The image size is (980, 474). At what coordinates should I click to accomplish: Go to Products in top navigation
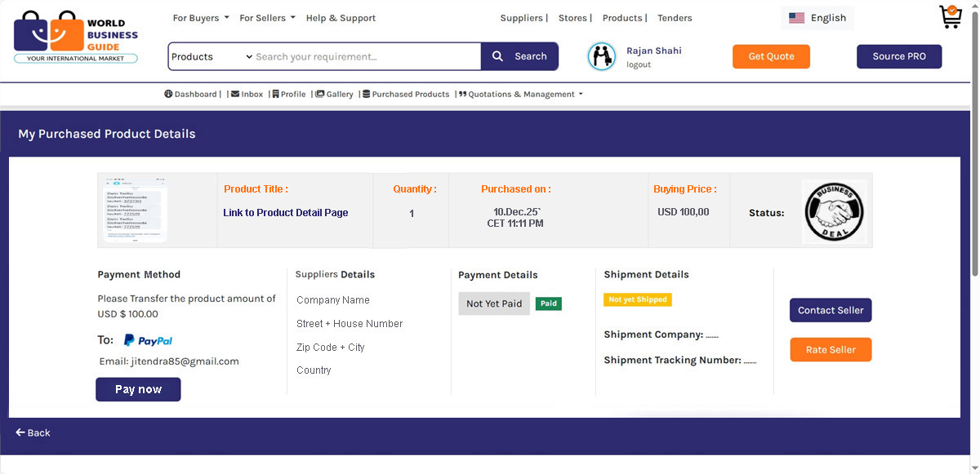pos(622,18)
